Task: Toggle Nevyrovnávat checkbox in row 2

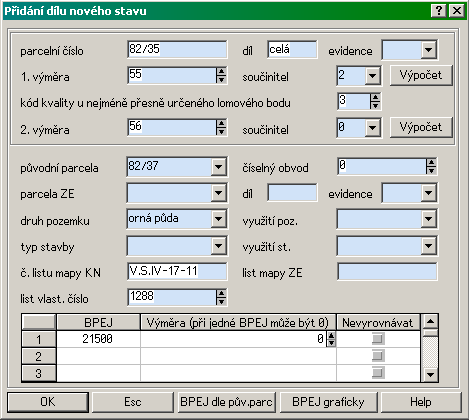Action: coord(378,356)
